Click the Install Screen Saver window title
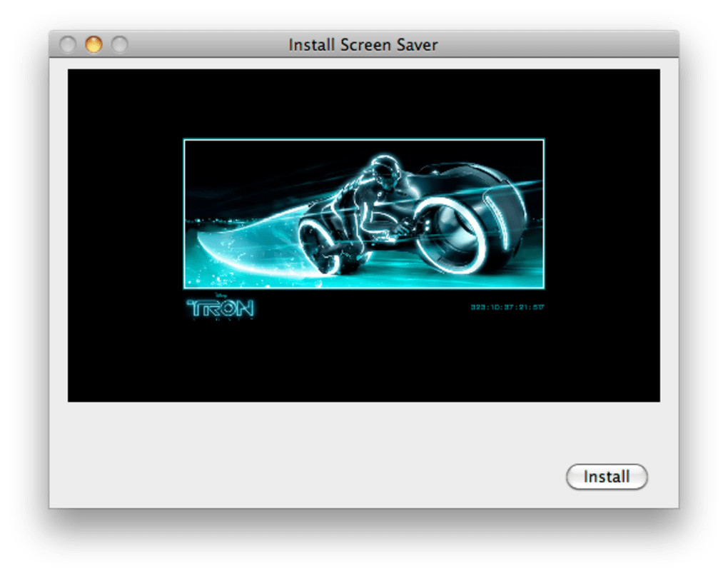The width and height of the screenshot is (728, 576). [363, 45]
